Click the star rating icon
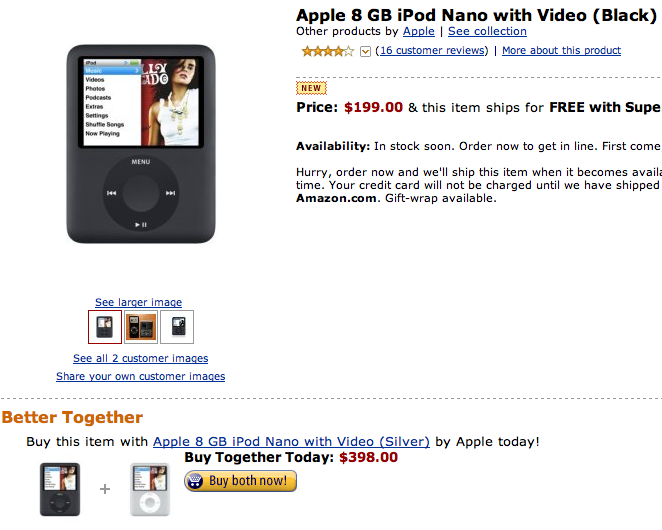The height and width of the screenshot is (530, 662). click(328, 51)
